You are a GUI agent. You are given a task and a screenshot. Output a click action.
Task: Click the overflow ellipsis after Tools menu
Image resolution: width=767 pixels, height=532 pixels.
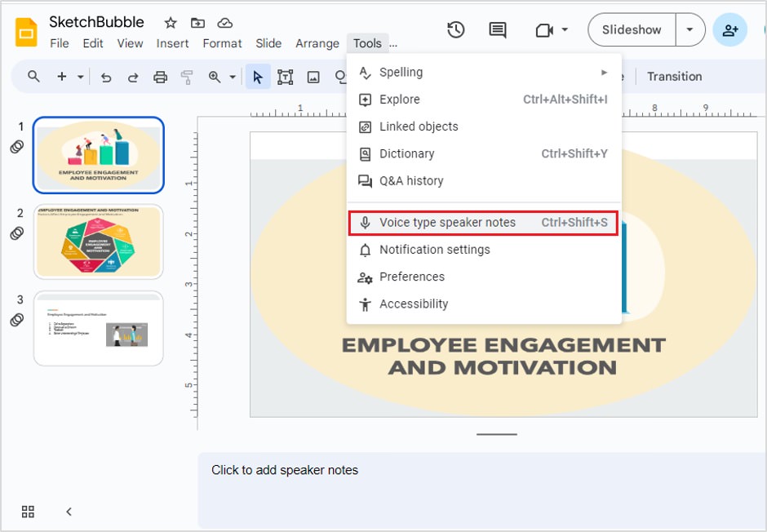[393, 44]
